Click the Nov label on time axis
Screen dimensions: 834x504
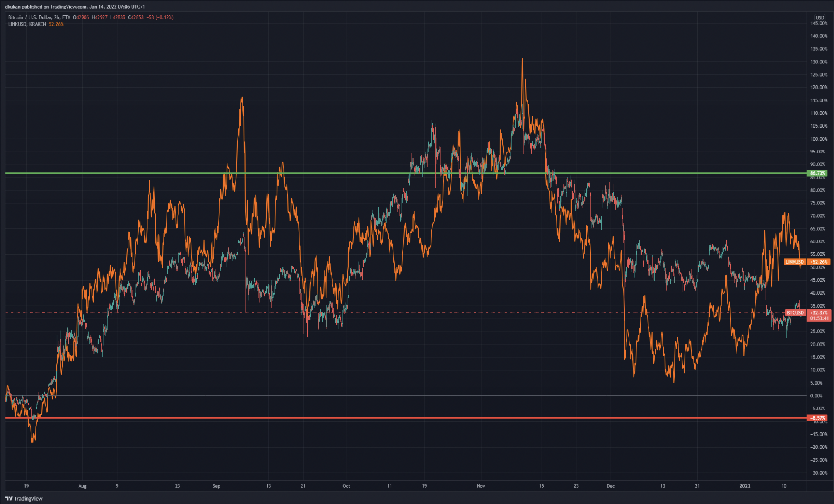tap(480, 486)
